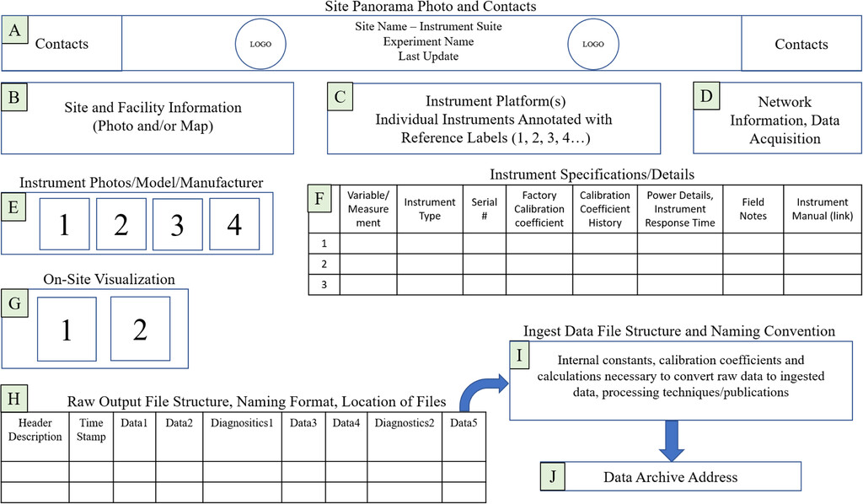Click the LOGO circle nearest the A Contacts box
Screen dimensions: 863x504
click(x=260, y=45)
